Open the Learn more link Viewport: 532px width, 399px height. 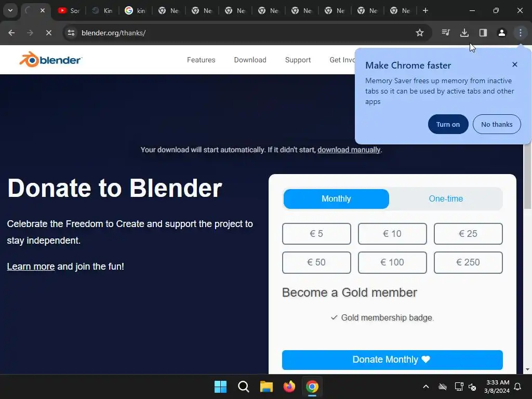pyautogui.click(x=31, y=267)
